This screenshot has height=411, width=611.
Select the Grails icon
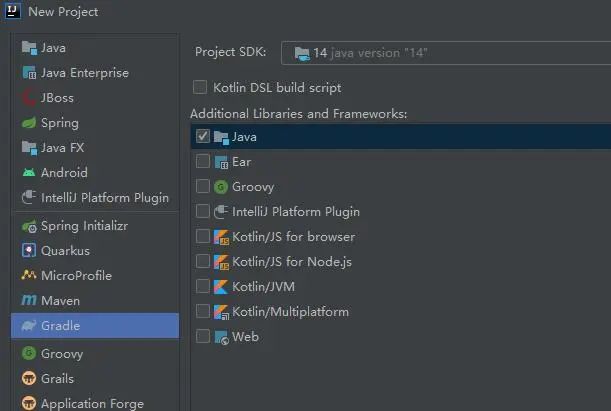tap(29, 378)
